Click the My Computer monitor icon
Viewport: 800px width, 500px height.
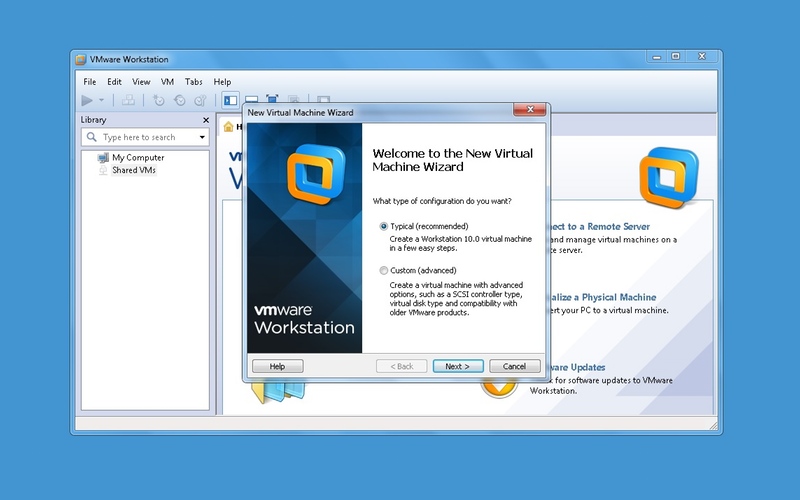pos(103,157)
